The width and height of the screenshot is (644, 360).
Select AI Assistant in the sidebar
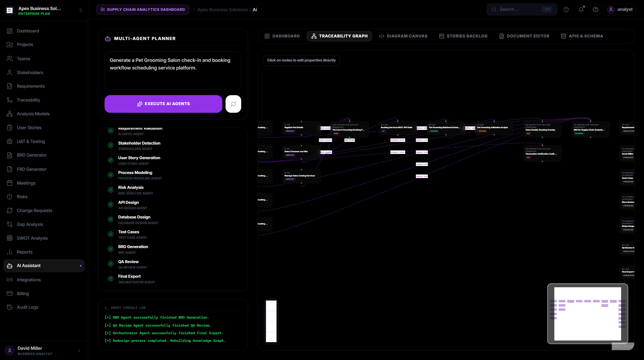pos(44,266)
